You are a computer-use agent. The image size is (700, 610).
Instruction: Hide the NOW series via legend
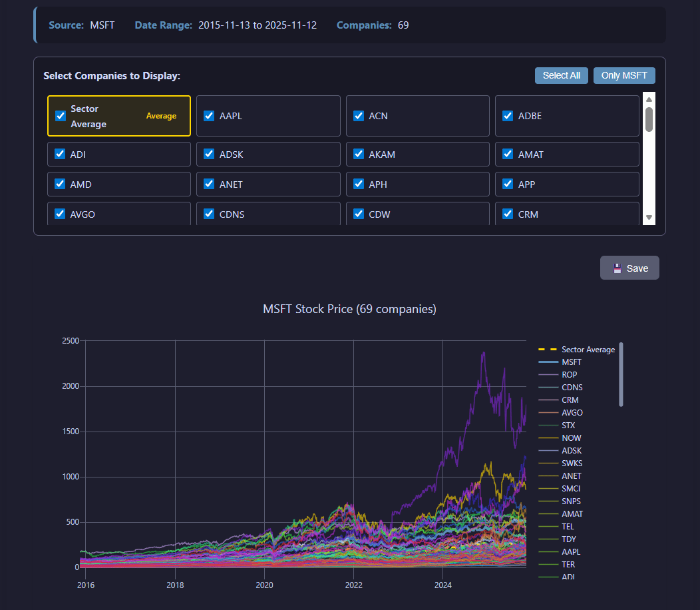pos(560,438)
